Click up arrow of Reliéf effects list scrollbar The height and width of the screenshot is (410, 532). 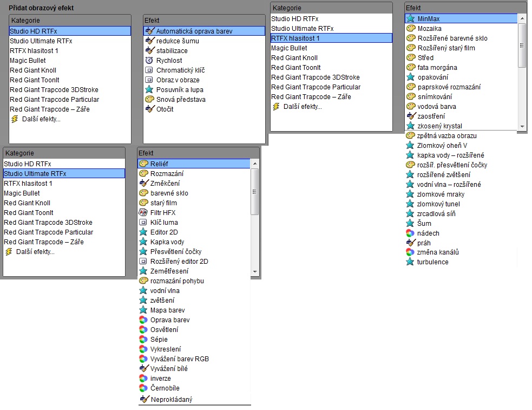tap(255, 164)
